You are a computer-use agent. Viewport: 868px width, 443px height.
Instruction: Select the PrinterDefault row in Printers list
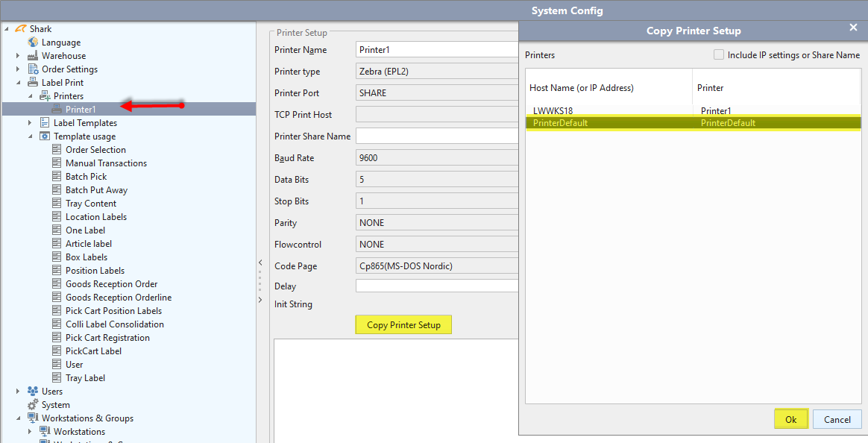point(693,123)
